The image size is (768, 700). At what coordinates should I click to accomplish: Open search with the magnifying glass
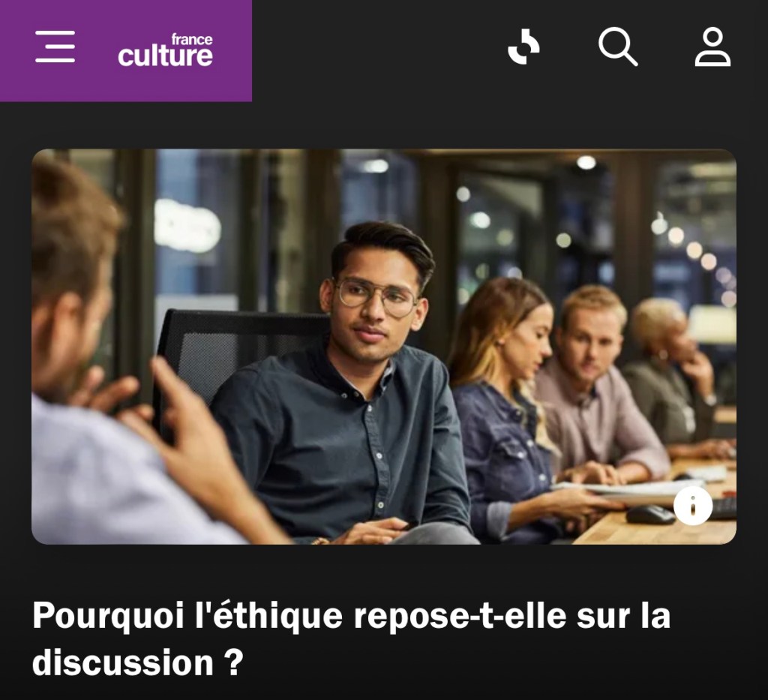click(x=618, y=47)
